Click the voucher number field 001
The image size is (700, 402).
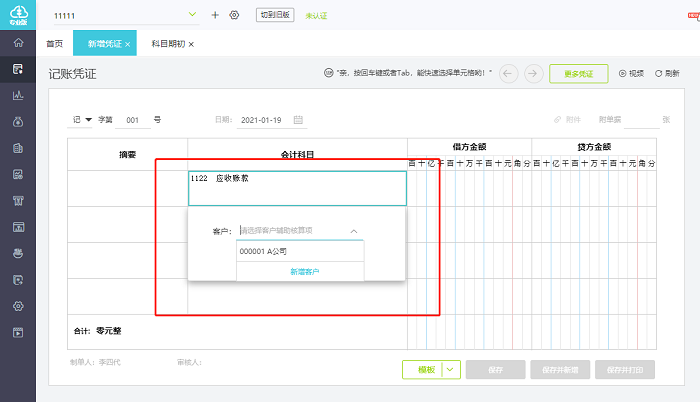[x=133, y=120]
